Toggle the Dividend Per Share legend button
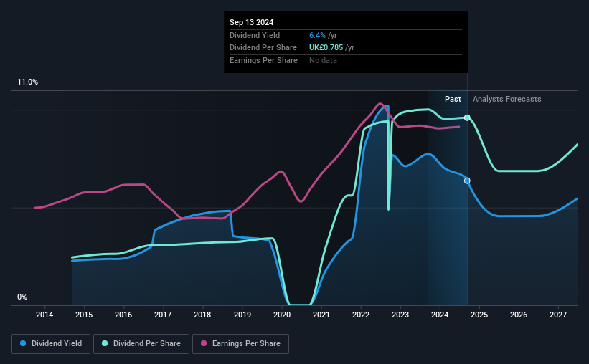The image size is (589, 364). [141, 344]
